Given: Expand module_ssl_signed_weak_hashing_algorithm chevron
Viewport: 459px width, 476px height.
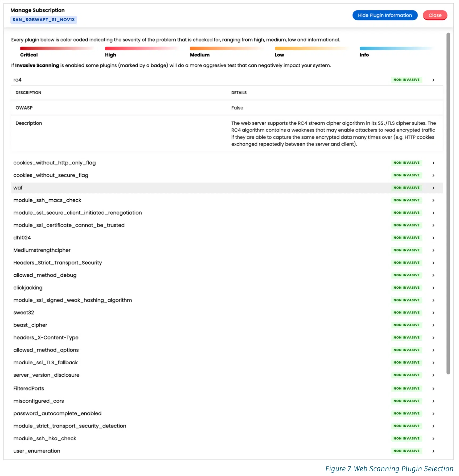Looking at the screenshot, I should (x=433, y=300).
